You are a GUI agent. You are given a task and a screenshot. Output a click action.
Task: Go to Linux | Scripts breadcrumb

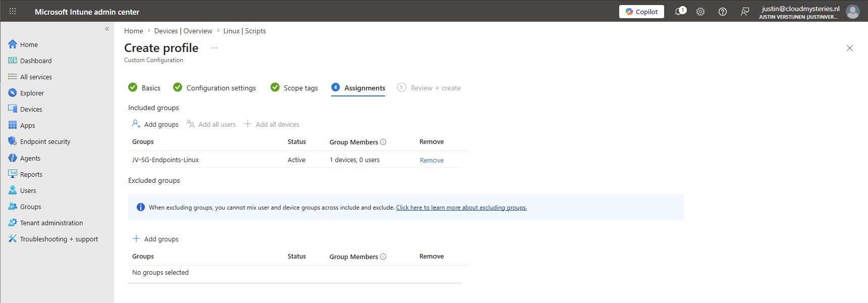point(245,31)
